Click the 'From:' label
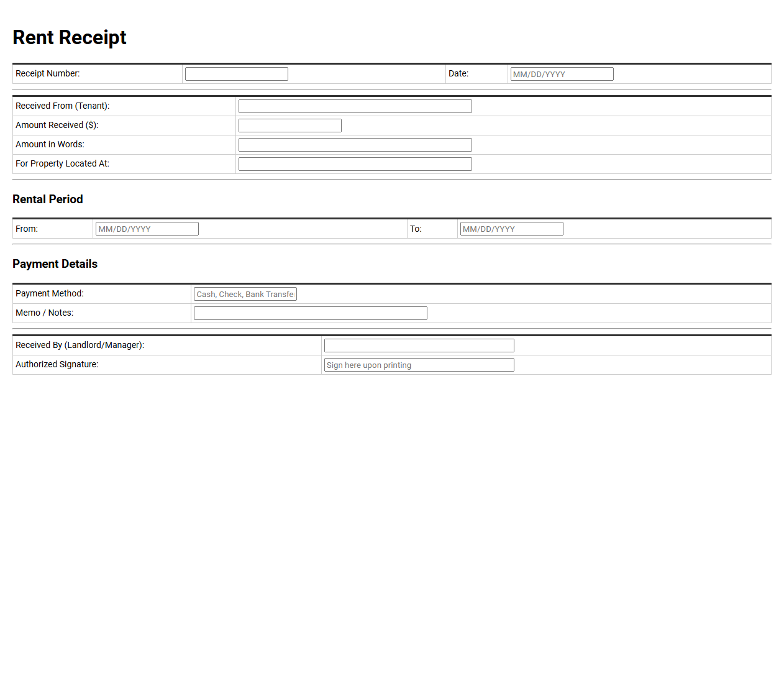784x696 pixels. 27,229
